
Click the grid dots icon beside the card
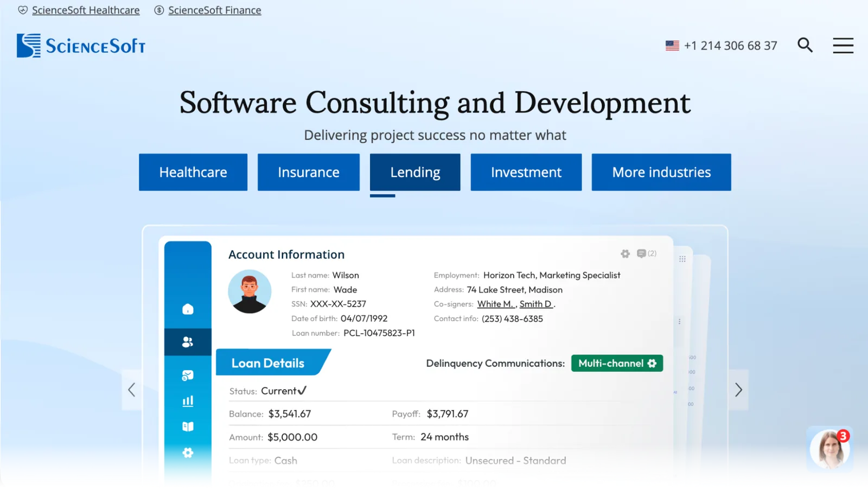pos(682,259)
